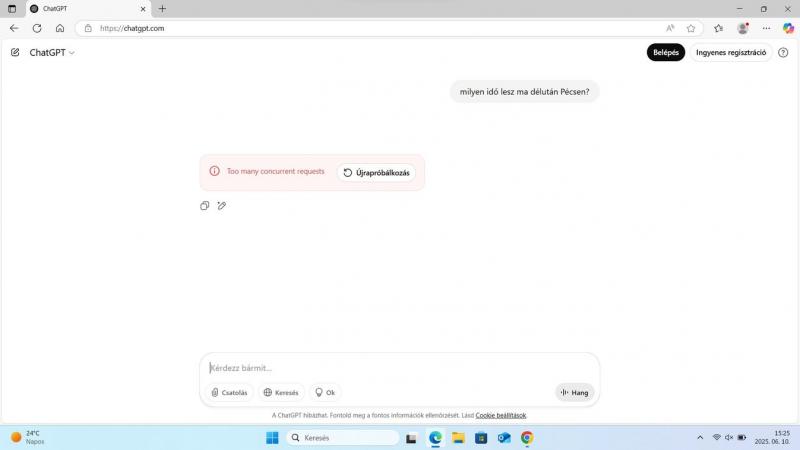
Task: Select the ChatGPT browser tab
Action: click(x=88, y=9)
